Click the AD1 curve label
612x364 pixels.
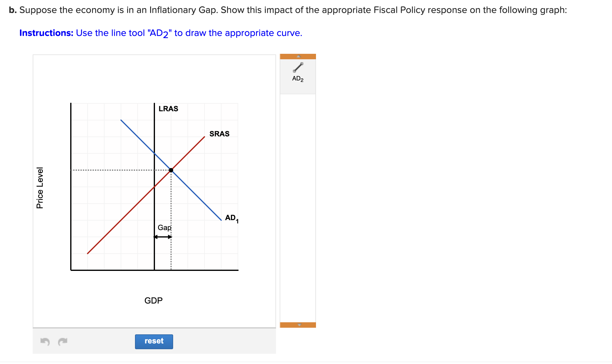[x=231, y=218]
